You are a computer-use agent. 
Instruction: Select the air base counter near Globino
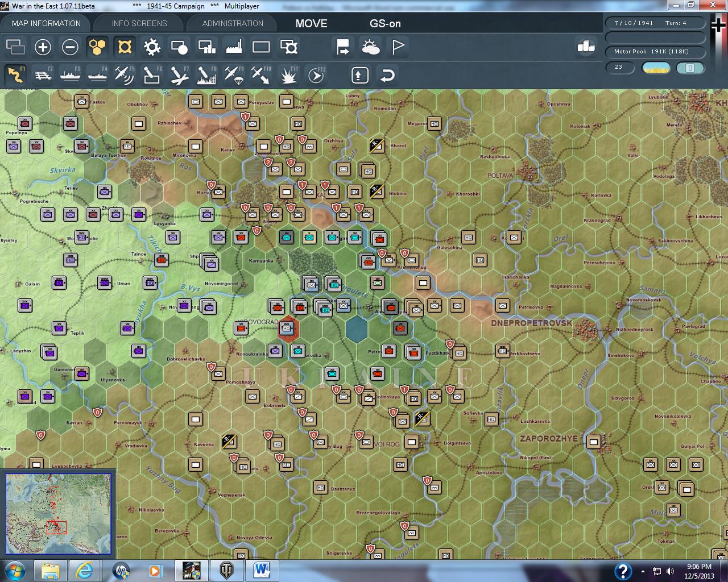[x=377, y=191]
